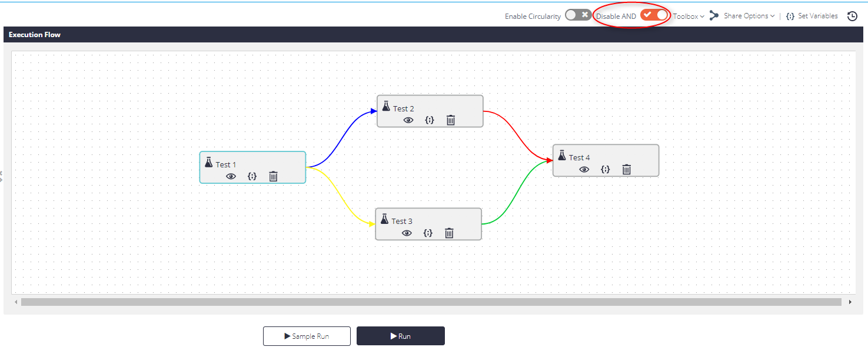
Task: Delete the Test 4 node with trash icon
Action: point(627,169)
